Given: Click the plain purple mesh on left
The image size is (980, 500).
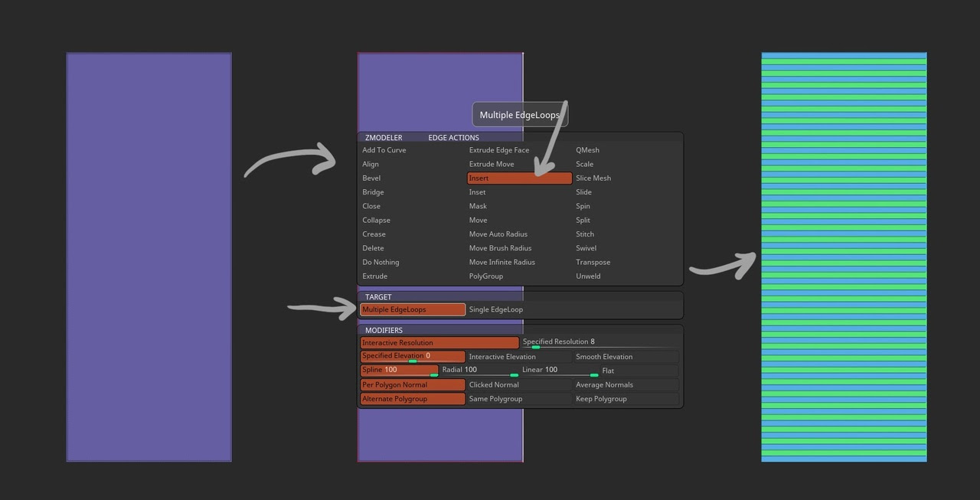Looking at the screenshot, I should pyautogui.click(x=149, y=257).
